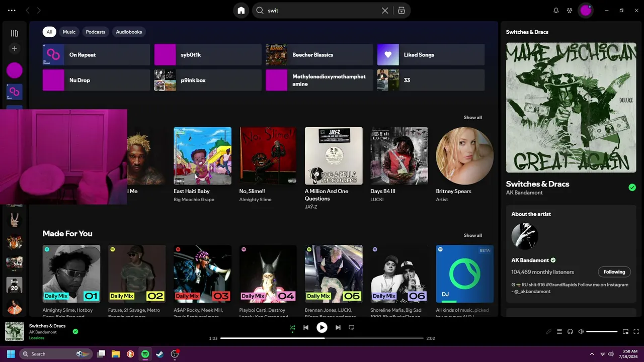Go to Spotify Home via house icon
The width and height of the screenshot is (644, 362).
click(x=241, y=11)
